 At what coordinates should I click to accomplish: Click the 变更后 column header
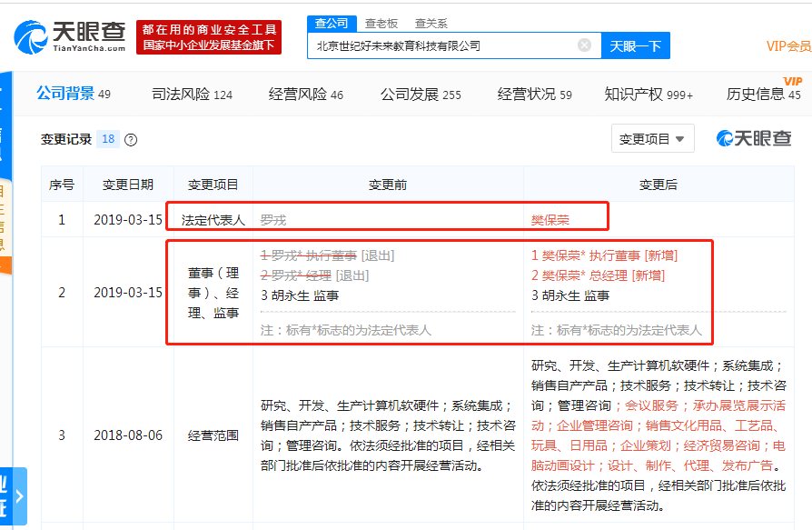click(x=659, y=185)
